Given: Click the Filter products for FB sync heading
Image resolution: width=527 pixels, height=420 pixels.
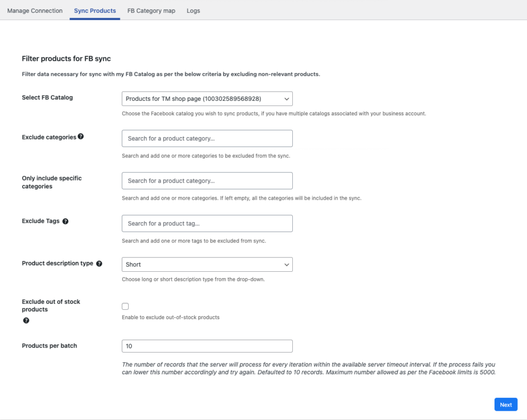Looking at the screenshot, I should coord(66,59).
